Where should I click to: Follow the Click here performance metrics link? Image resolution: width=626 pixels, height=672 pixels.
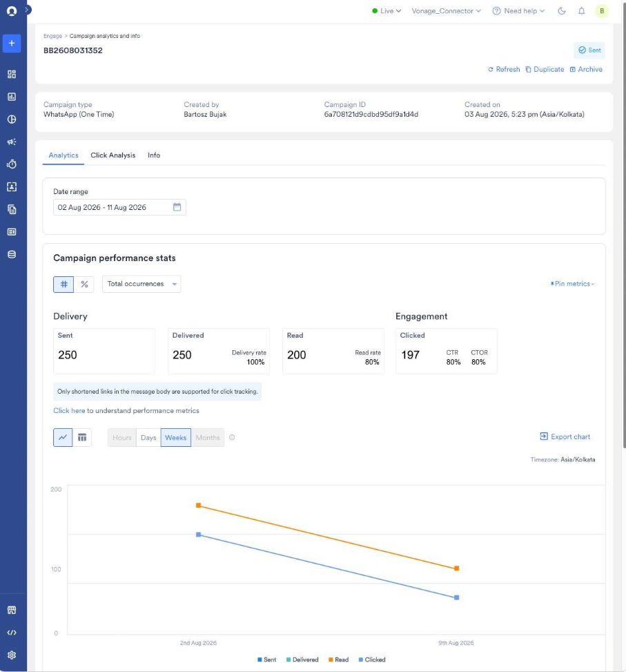click(x=69, y=410)
